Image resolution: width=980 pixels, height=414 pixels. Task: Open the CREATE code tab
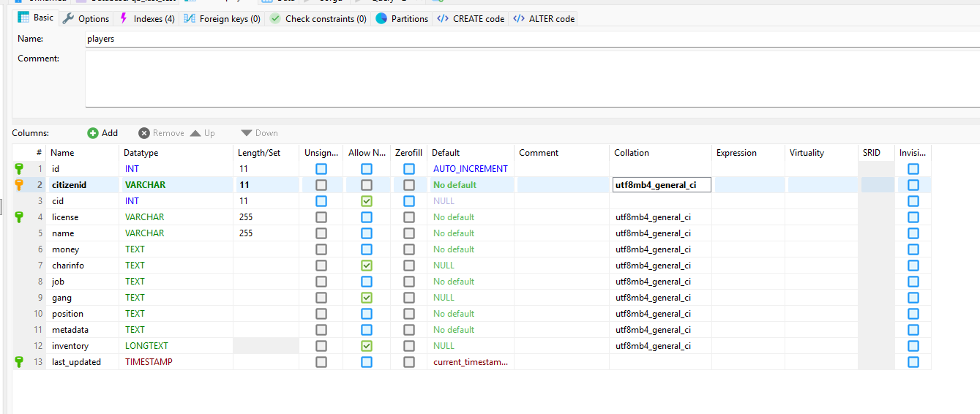coord(471,18)
